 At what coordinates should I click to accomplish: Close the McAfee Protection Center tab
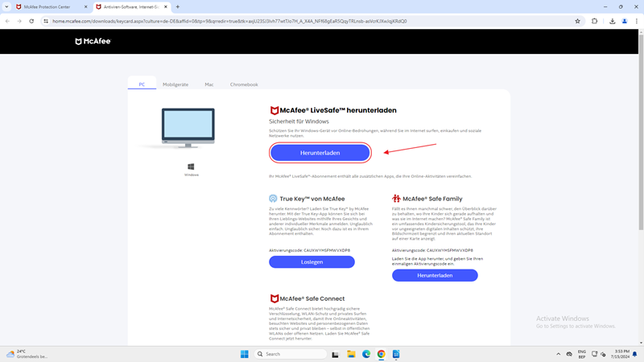[86, 7]
